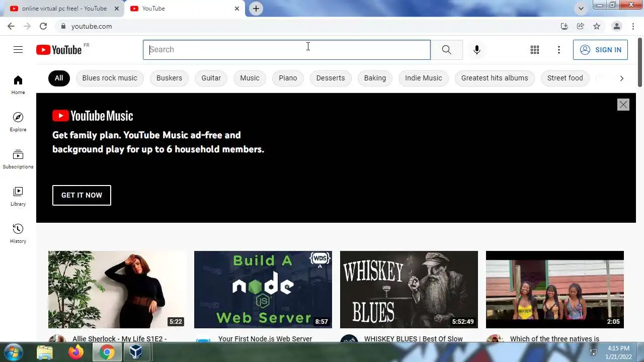Image resolution: width=644 pixels, height=362 pixels.
Task: Bookmark this page with the star
Action: click(597, 26)
